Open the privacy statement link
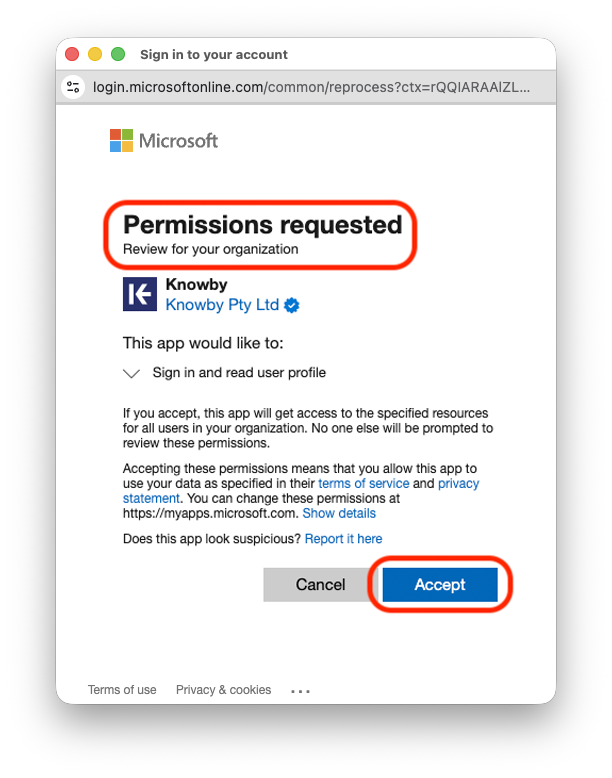The width and height of the screenshot is (612, 778). [458, 483]
